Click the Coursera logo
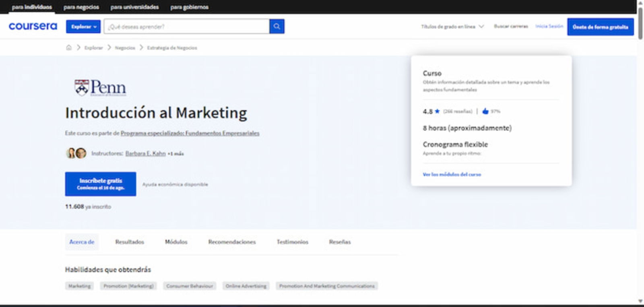This screenshot has width=644, height=307. (x=33, y=26)
